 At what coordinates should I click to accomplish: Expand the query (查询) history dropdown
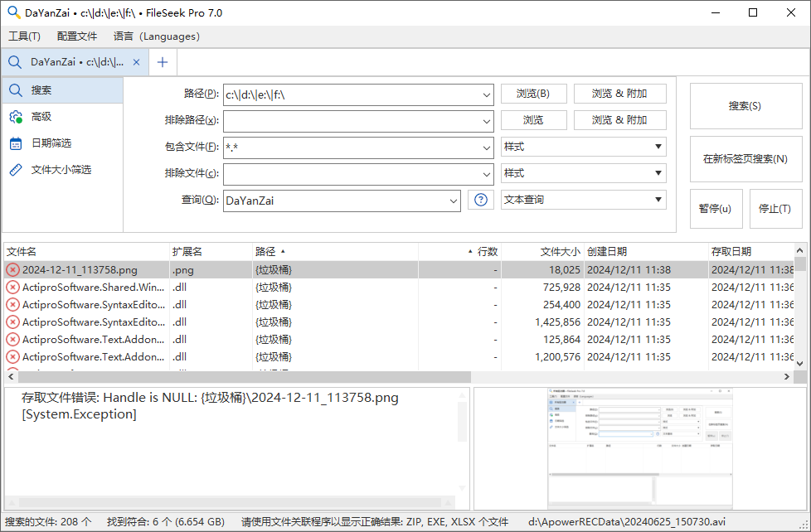click(x=453, y=201)
